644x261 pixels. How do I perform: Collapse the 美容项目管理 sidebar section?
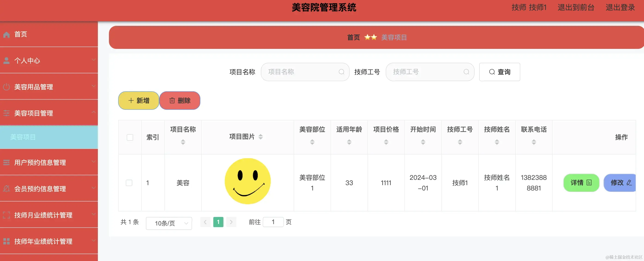(94, 112)
